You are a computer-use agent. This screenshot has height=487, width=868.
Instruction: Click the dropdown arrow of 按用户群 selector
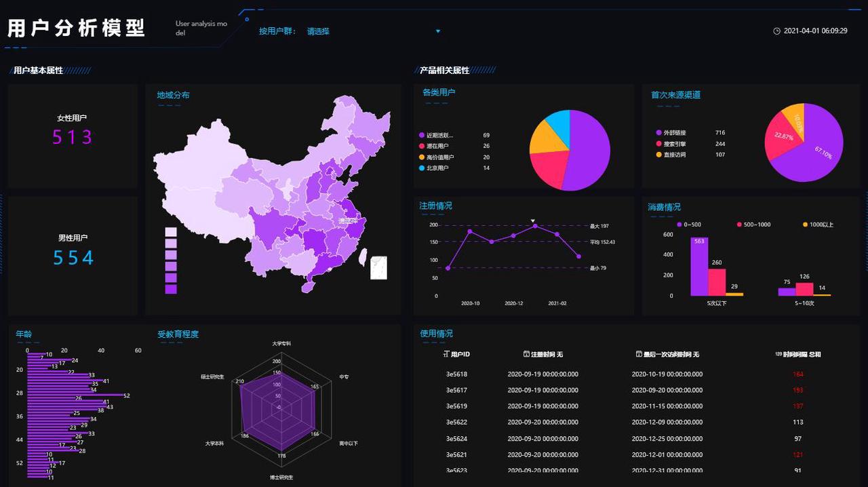[x=438, y=31]
